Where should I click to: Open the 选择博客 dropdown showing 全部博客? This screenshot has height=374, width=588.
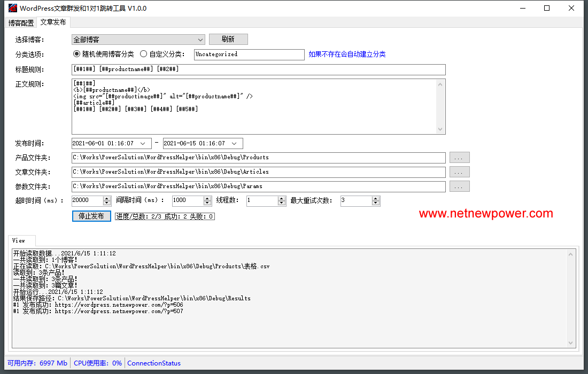coord(138,40)
